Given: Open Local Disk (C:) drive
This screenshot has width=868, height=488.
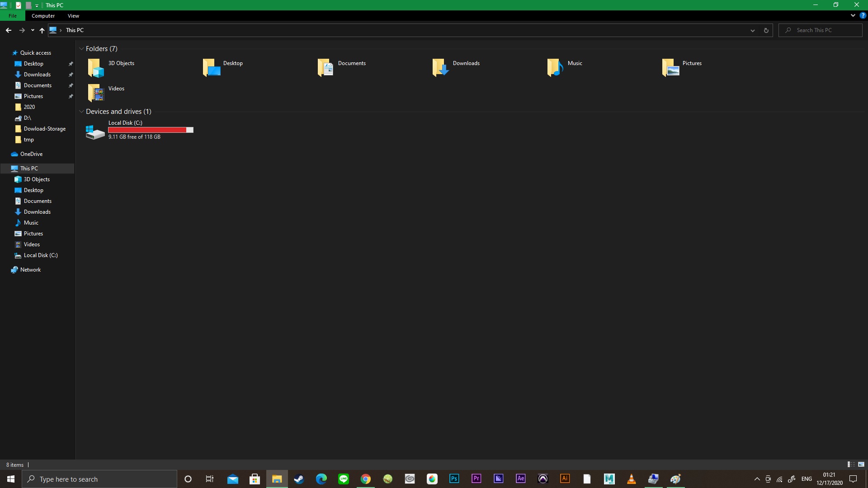Looking at the screenshot, I should [95, 132].
